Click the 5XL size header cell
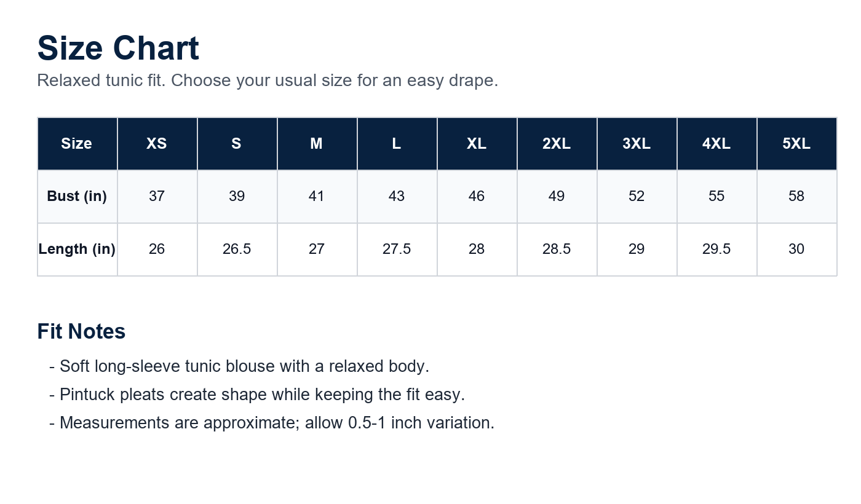 (x=796, y=144)
